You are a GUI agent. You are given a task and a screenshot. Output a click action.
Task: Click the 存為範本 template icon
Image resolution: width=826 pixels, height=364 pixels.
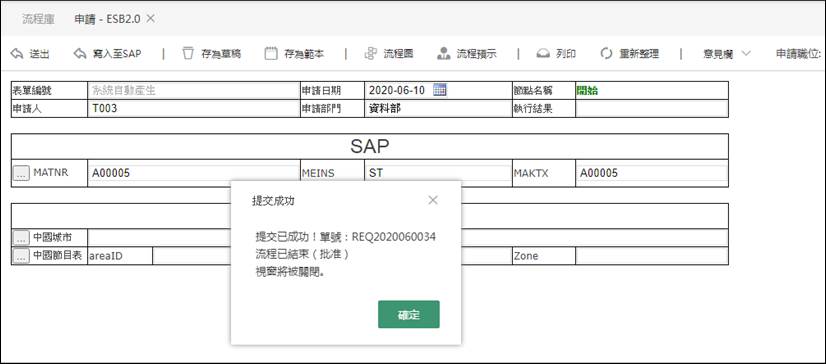(271, 53)
